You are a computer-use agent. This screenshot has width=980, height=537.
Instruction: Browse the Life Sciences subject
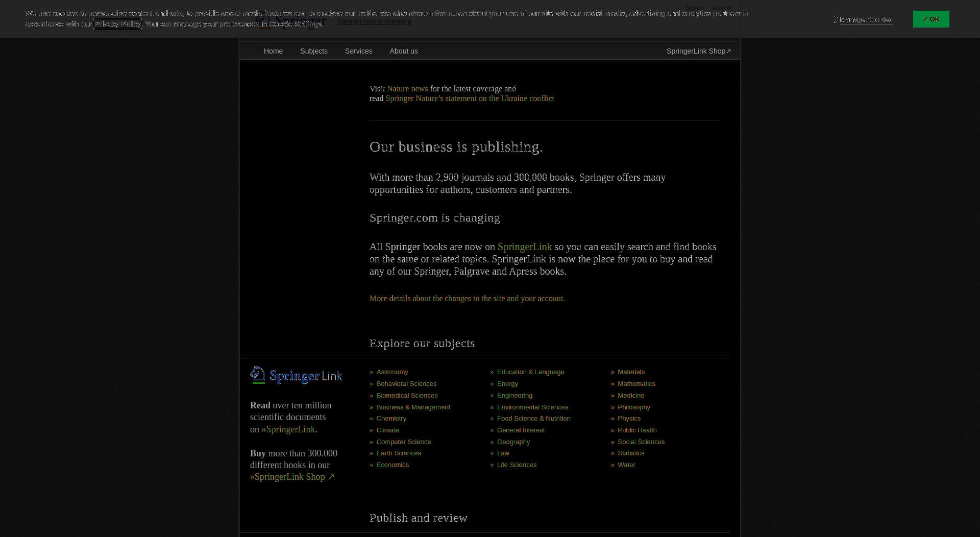pos(517,465)
